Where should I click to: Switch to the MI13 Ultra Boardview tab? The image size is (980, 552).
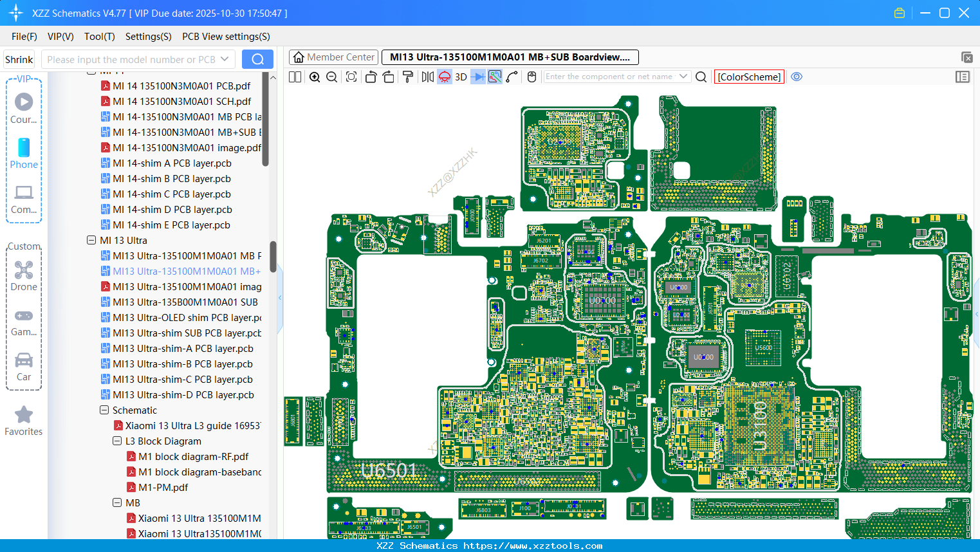click(508, 57)
